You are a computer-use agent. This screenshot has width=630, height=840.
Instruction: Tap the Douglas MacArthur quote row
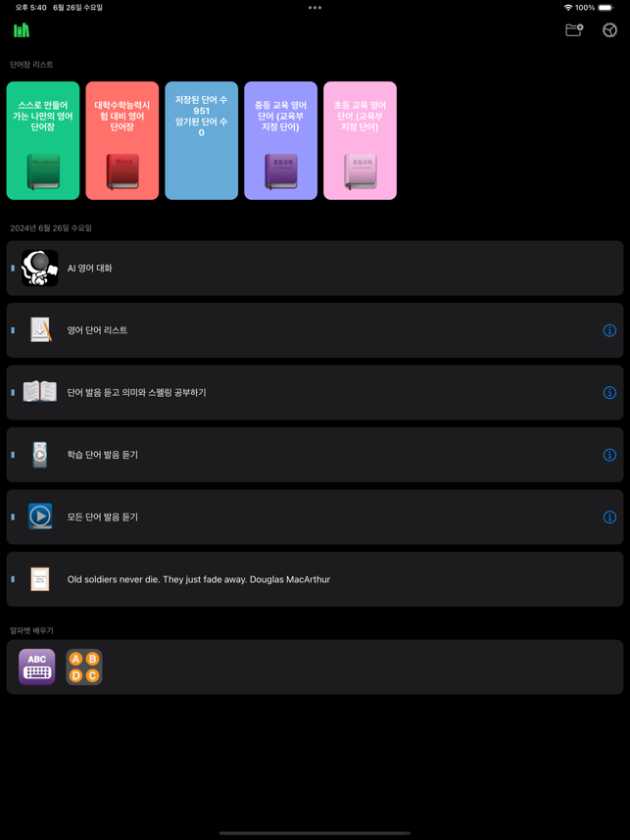pyautogui.click(x=315, y=579)
